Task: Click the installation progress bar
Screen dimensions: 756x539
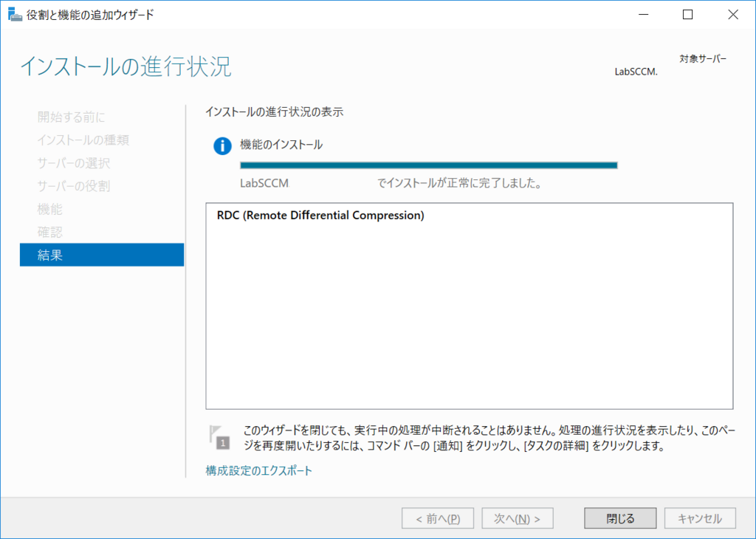Action: tap(429, 165)
